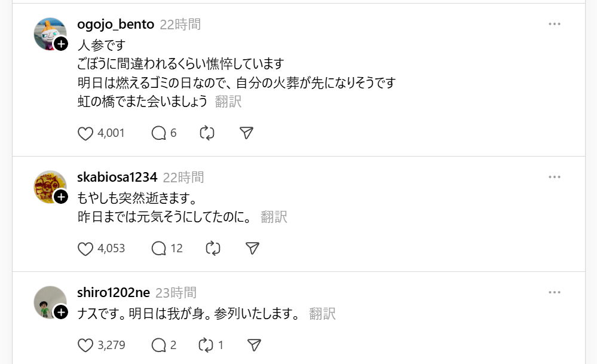The height and width of the screenshot is (364, 597).
Task: Open the skabiosa1234 profile username link
Action: (117, 178)
